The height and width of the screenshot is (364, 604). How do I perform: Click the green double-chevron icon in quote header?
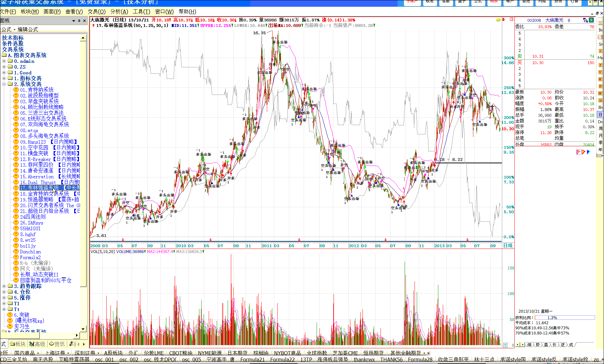point(591,20)
